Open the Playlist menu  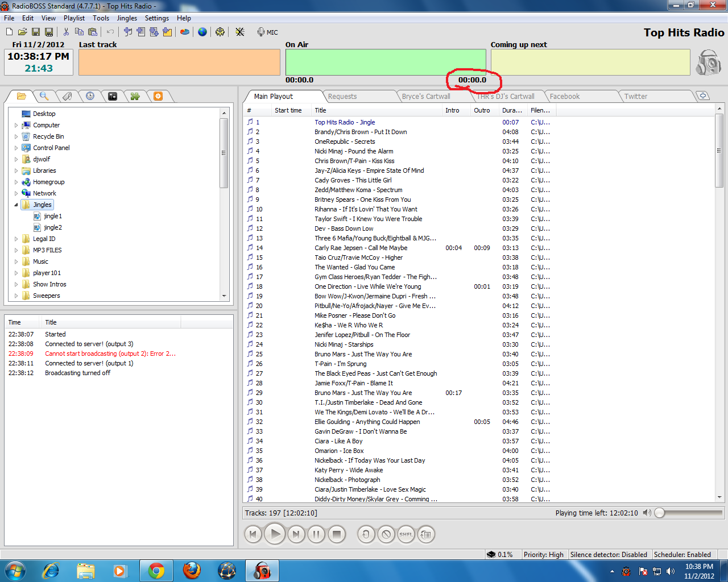point(74,18)
